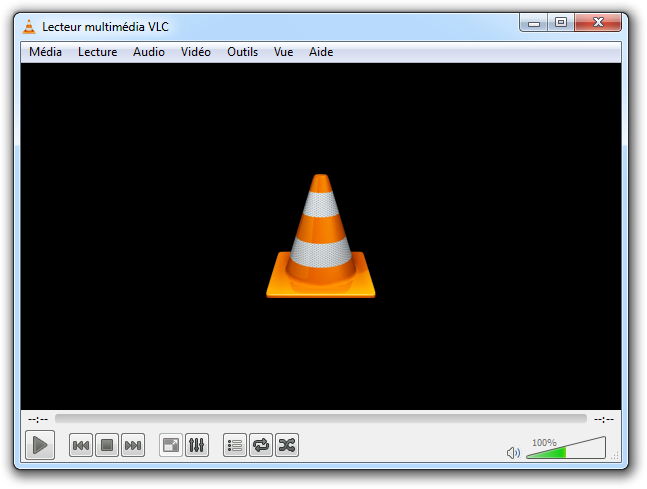Expand the Vidéo menu
Viewport: 647px width, 489px height.
(x=196, y=52)
